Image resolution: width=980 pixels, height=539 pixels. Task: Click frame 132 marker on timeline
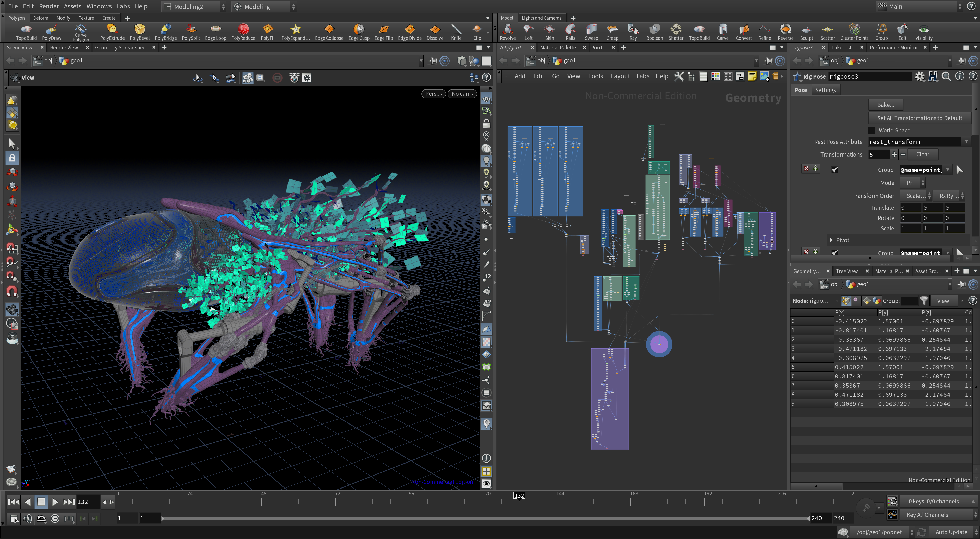click(519, 496)
